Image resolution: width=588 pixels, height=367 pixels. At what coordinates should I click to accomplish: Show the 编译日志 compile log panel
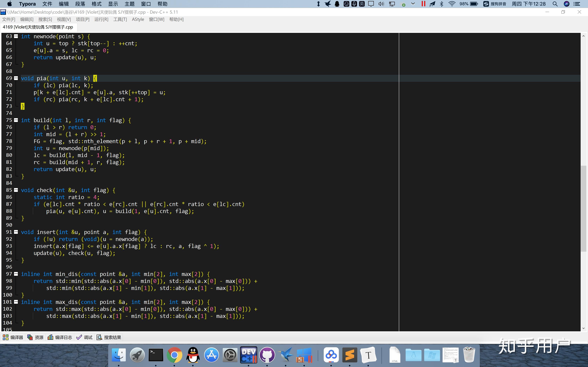pyautogui.click(x=60, y=337)
